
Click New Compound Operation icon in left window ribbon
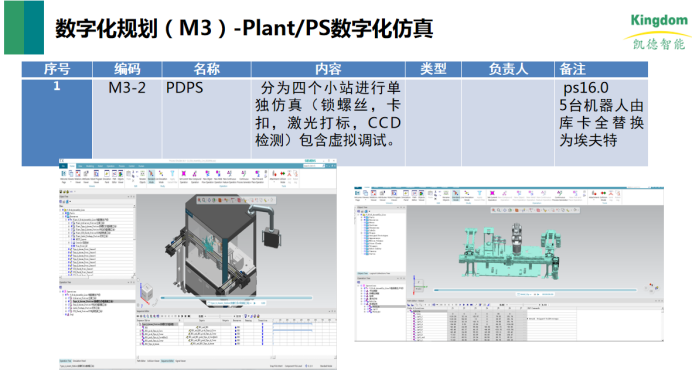pyautogui.click(x=194, y=173)
